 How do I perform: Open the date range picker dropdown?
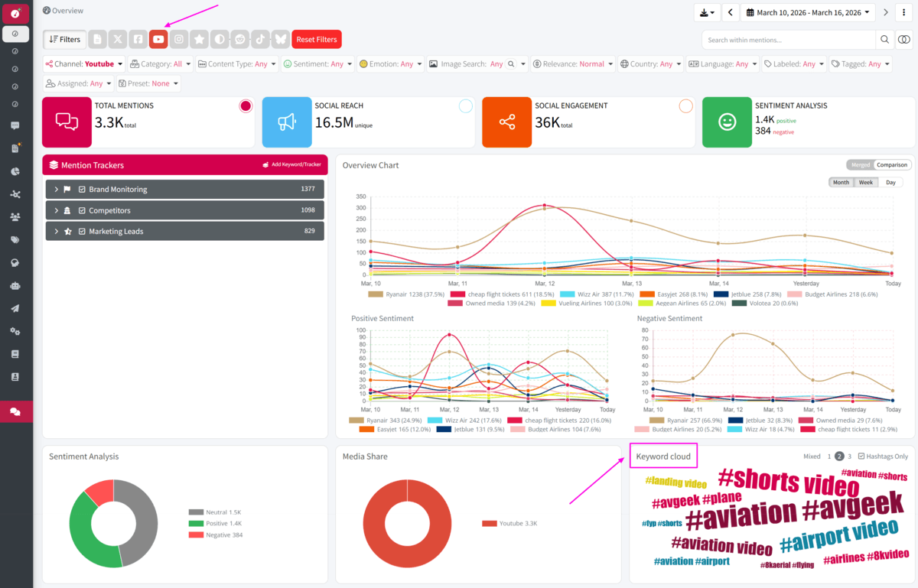[x=808, y=12]
